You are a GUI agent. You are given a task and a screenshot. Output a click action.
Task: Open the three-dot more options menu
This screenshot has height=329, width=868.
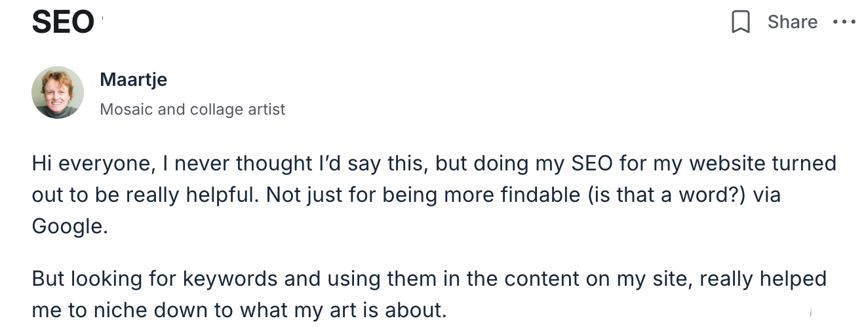(844, 22)
